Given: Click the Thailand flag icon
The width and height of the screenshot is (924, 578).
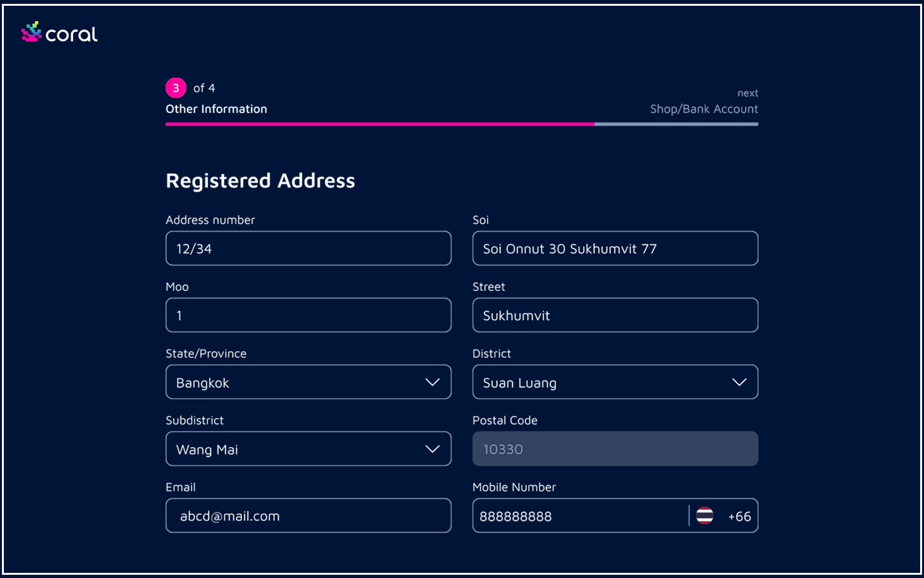Looking at the screenshot, I should click(x=705, y=516).
